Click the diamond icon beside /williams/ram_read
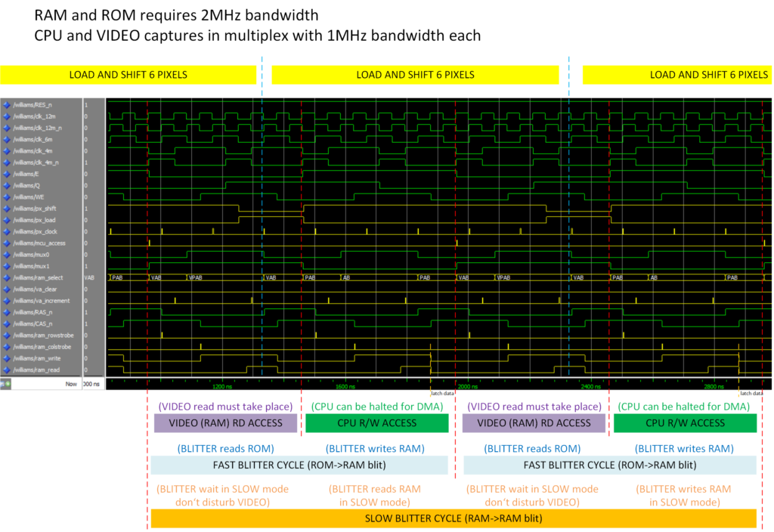 coord(6,370)
